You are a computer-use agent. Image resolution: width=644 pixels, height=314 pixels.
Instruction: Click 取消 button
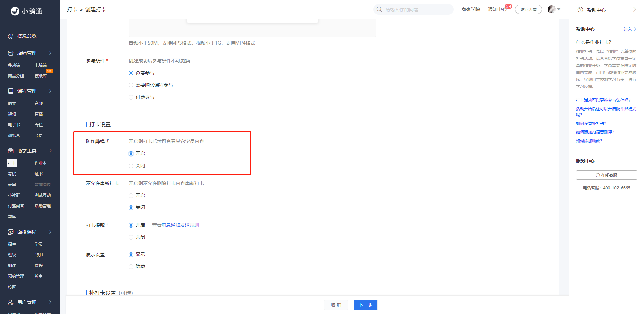click(336, 305)
